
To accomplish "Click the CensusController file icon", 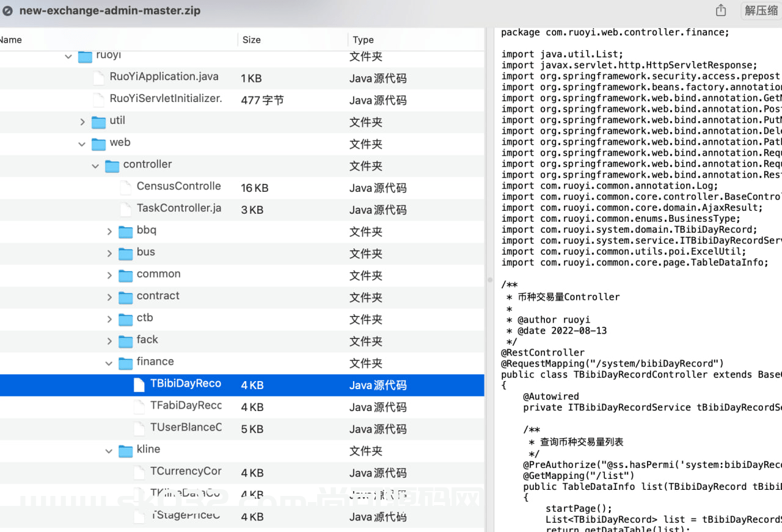I will coord(125,188).
